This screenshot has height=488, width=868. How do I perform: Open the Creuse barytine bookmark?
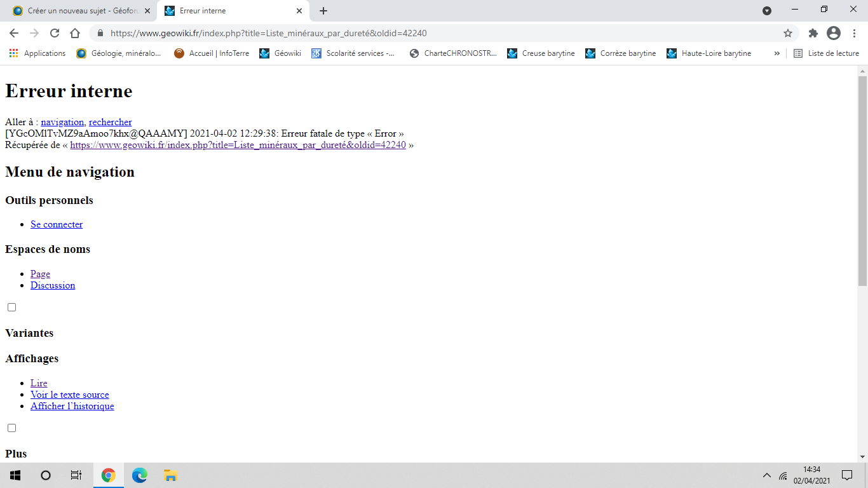coord(541,53)
